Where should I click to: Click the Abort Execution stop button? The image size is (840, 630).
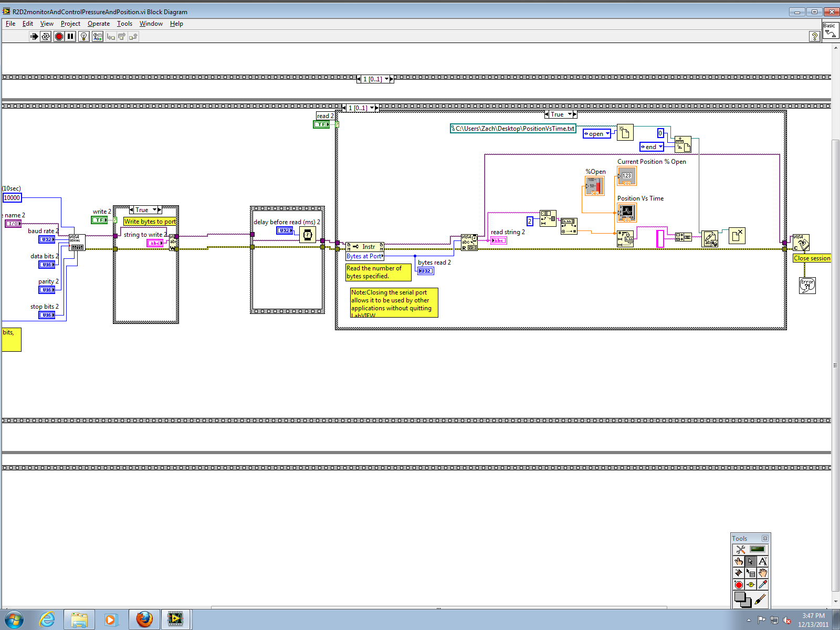(x=59, y=36)
